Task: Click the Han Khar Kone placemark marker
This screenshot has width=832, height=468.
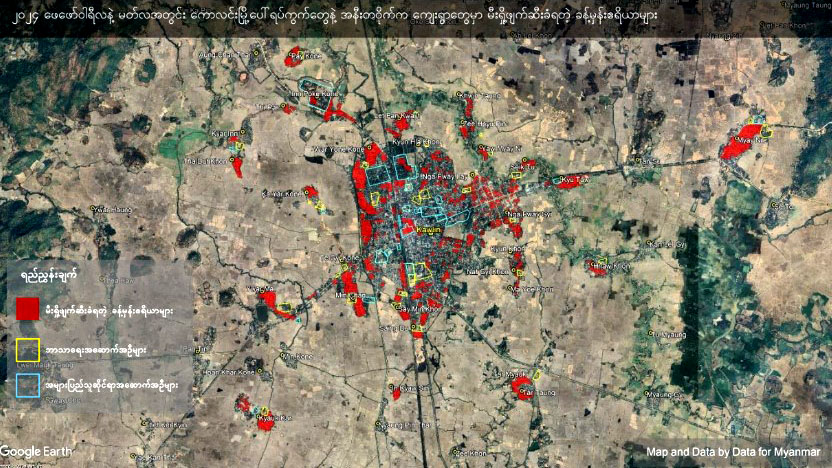Action: 260,371
